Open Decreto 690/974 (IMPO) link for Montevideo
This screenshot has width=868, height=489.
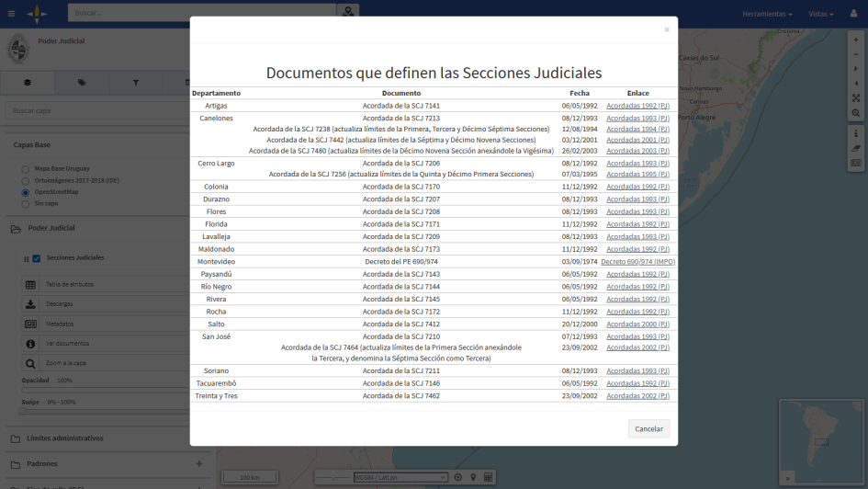637,262
